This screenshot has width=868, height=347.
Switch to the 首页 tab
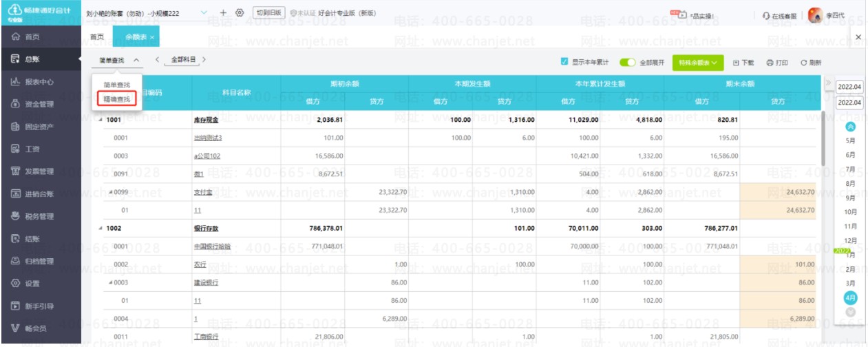click(x=98, y=37)
